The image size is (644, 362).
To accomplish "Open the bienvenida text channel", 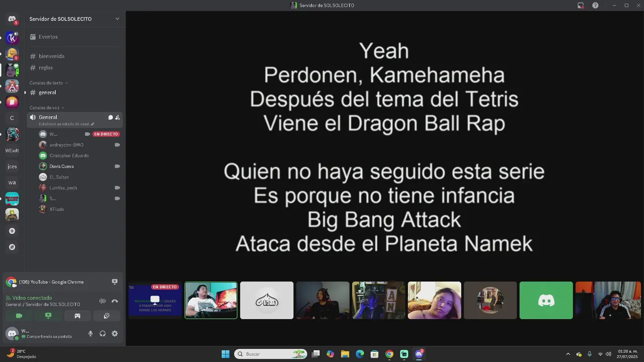I will coord(74,56).
